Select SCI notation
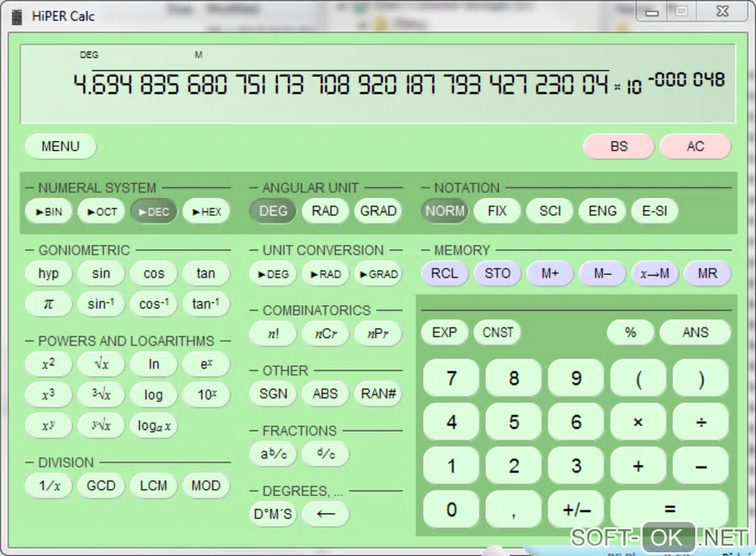The width and height of the screenshot is (756, 556). tap(550, 211)
